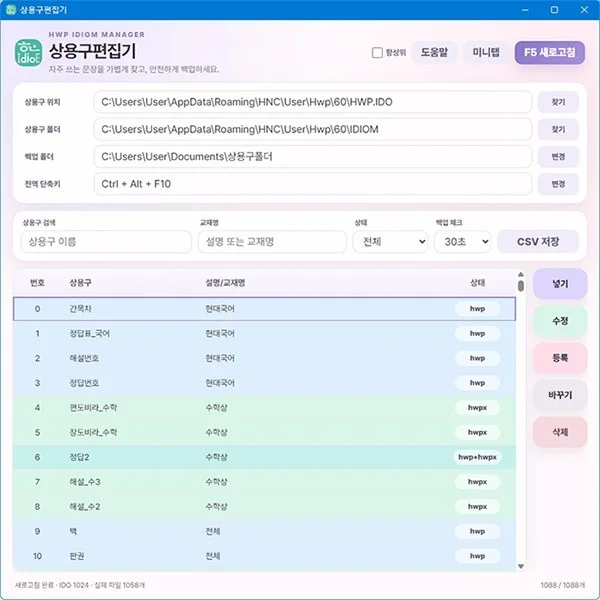Click the CSV 저장 button
The image size is (600, 600).
coord(538,241)
